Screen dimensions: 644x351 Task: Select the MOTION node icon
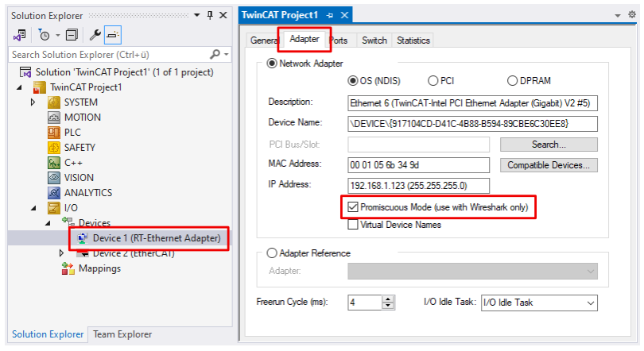click(54, 118)
